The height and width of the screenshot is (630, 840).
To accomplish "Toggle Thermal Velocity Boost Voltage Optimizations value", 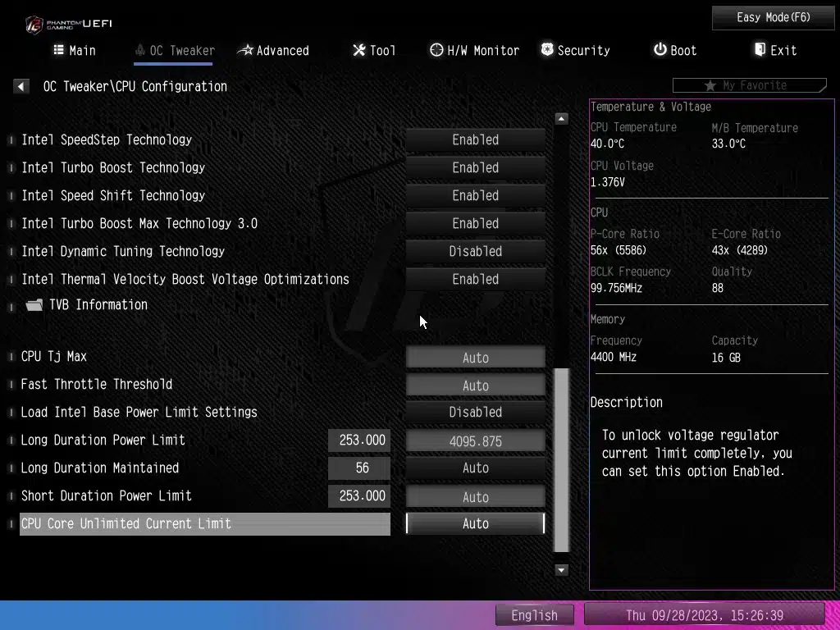I will click(x=475, y=279).
